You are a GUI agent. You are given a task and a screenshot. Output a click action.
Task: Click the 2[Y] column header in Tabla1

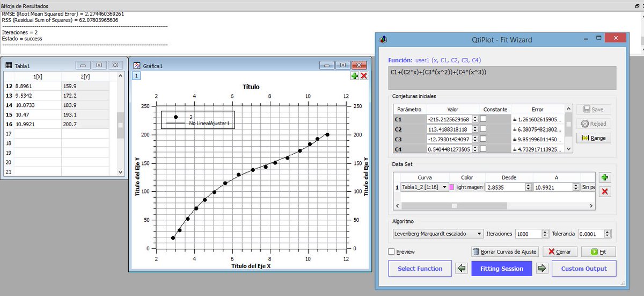click(x=85, y=77)
